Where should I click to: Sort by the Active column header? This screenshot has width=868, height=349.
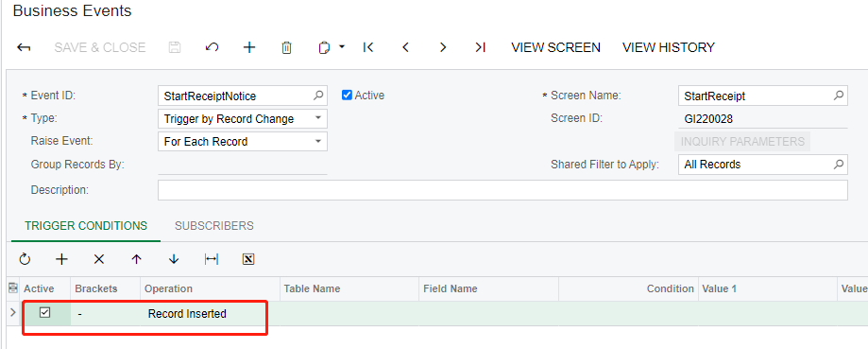44,288
